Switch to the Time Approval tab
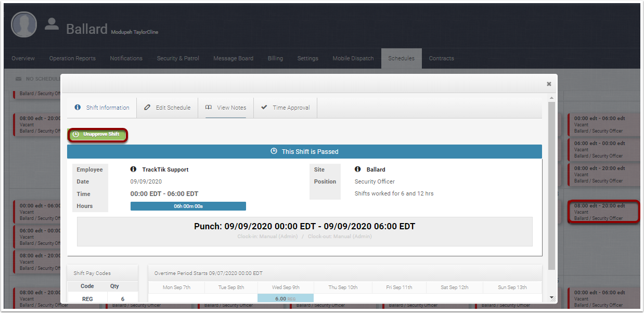 point(286,108)
